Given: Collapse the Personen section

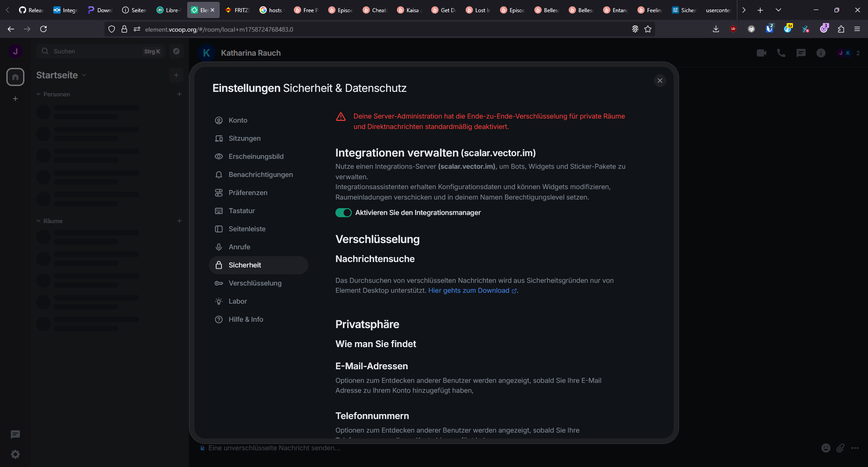Looking at the screenshot, I should tap(39, 94).
